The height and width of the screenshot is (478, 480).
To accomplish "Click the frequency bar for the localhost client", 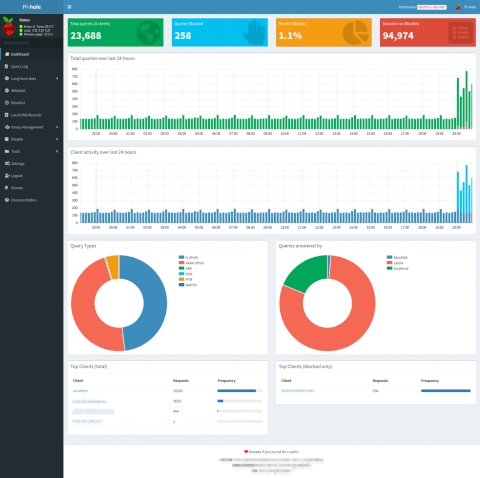I will click(x=240, y=391).
